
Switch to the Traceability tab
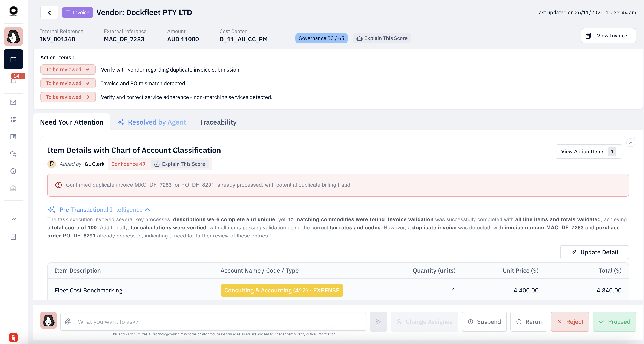pos(218,122)
